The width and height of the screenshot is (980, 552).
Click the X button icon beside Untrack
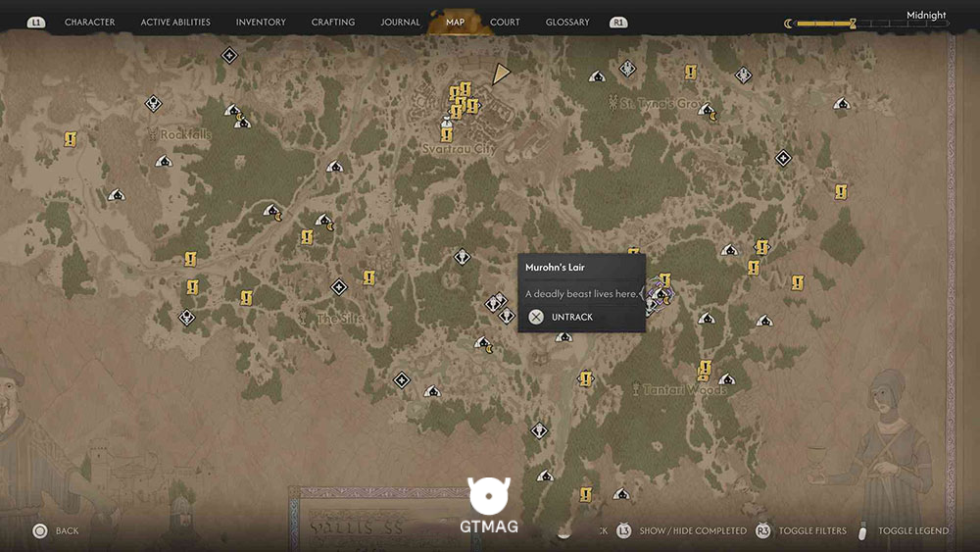(x=536, y=317)
